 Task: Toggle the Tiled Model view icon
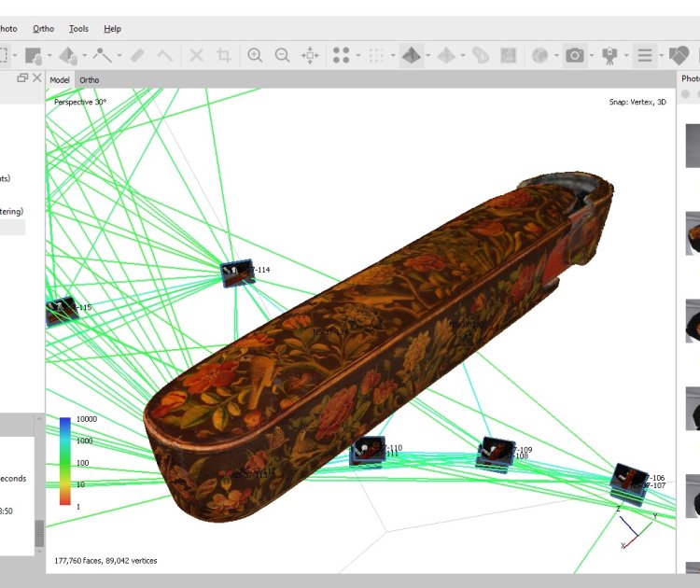446,55
